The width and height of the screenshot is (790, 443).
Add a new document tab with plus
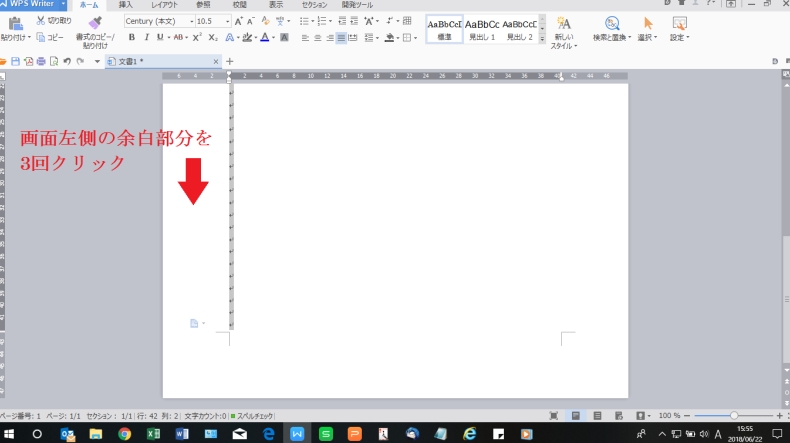pos(230,62)
